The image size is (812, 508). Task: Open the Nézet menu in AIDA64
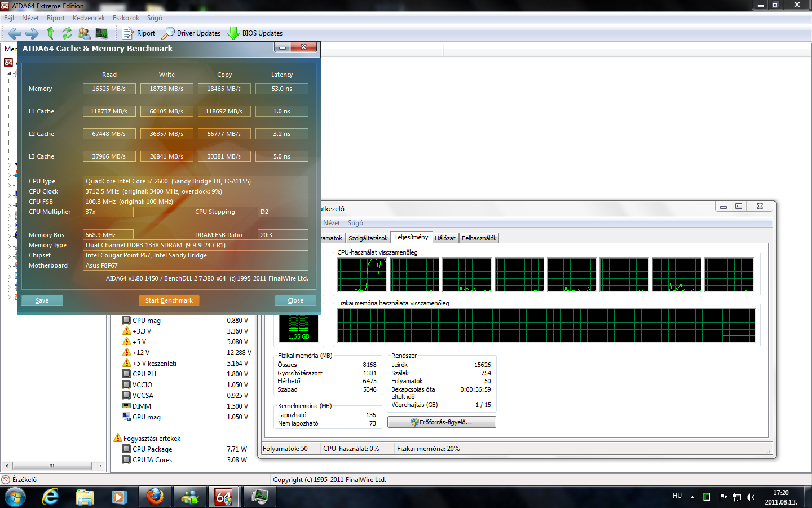(x=30, y=18)
